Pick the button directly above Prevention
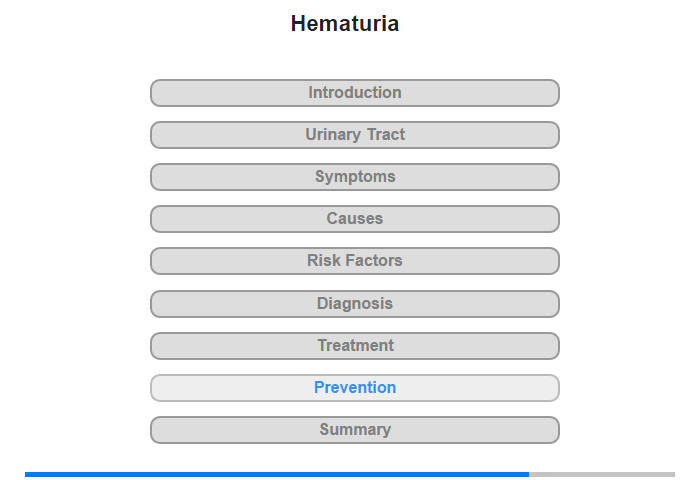This screenshot has width=700, height=480. point(354,346)
